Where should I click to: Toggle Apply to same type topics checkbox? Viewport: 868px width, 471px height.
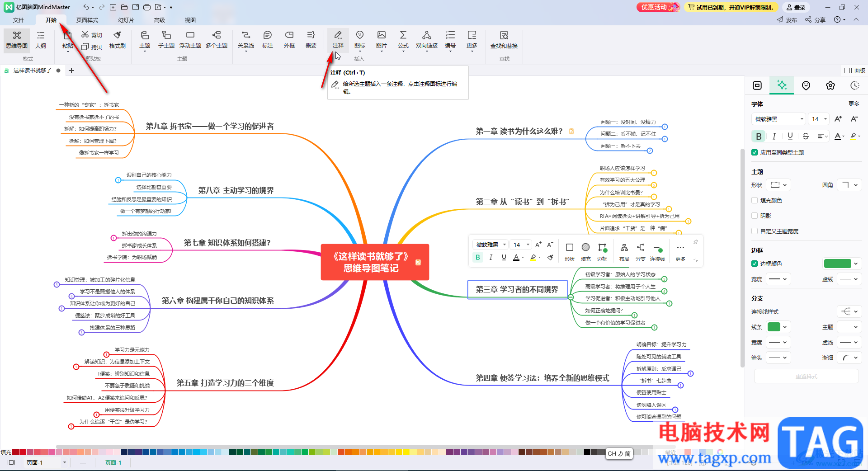pyautogui.click(x=755, y=152)
